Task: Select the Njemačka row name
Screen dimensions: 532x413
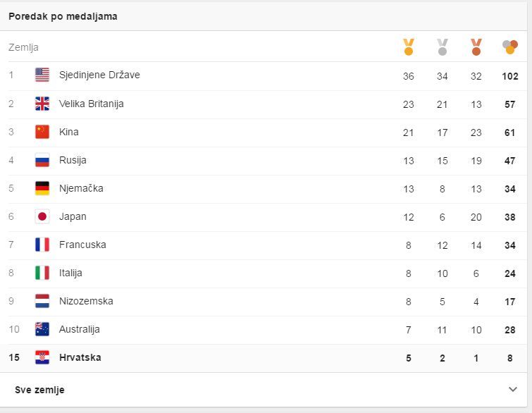Action: click(x=81, y=188)
